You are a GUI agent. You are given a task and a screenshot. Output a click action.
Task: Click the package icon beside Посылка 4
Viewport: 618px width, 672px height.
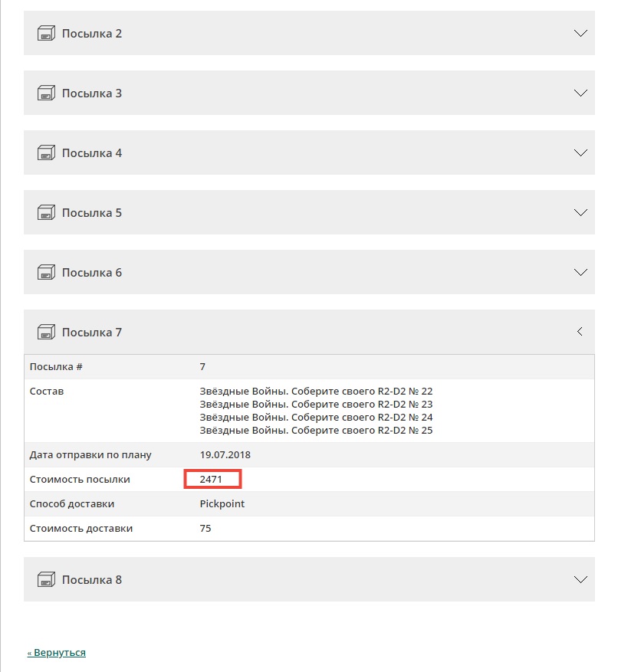(x=47, y=152)
